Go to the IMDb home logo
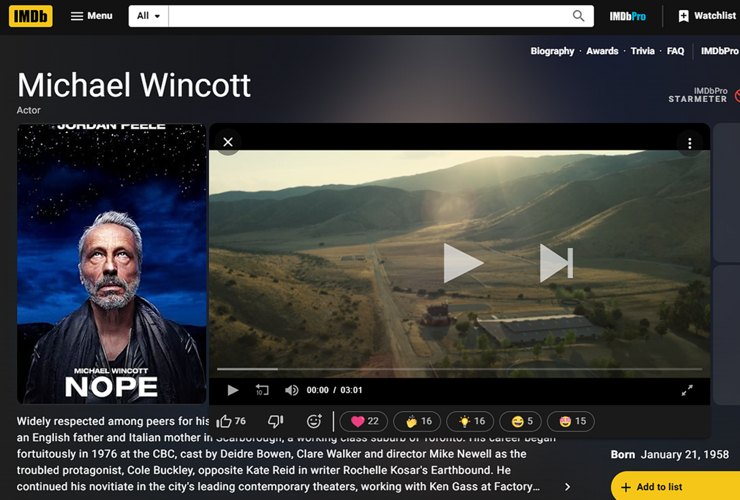Screen dimensions: 740x500 coord(31,16)
